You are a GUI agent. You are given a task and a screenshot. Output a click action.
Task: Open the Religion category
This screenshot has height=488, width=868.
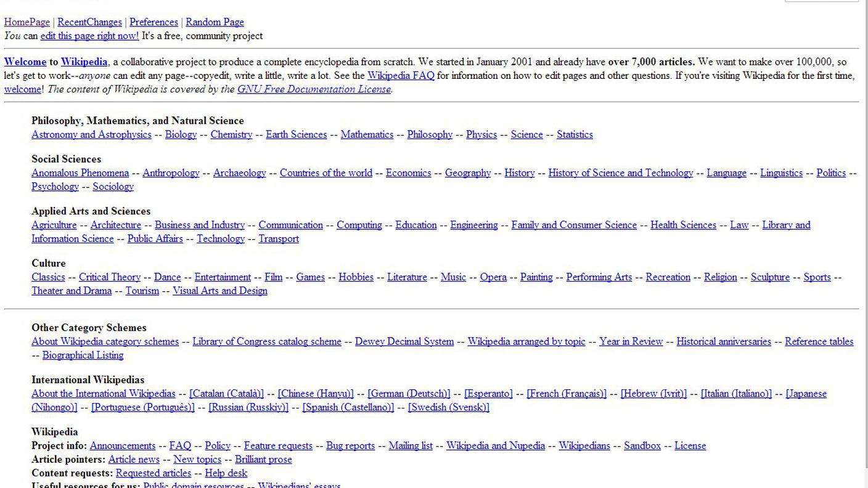click(x=721, y=277)
